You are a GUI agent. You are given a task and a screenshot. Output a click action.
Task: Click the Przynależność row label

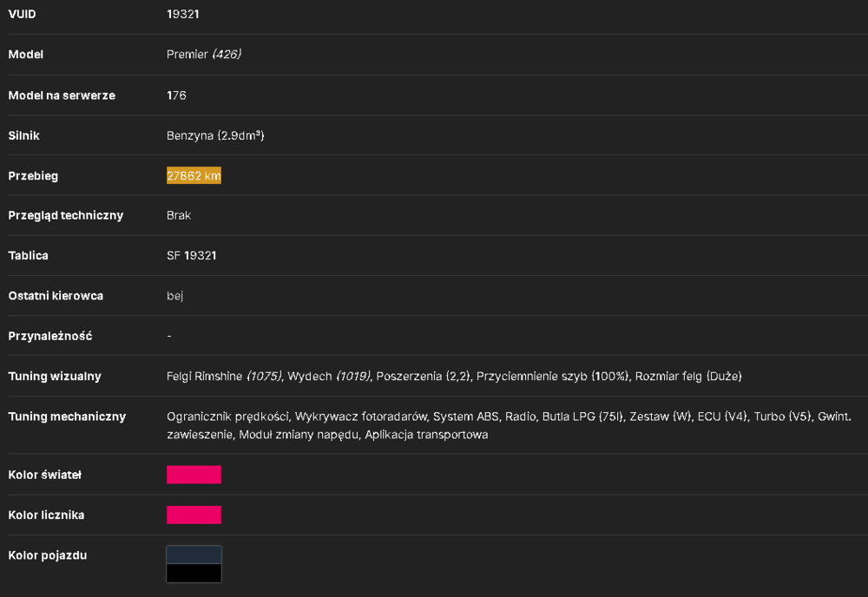point(50,336)
